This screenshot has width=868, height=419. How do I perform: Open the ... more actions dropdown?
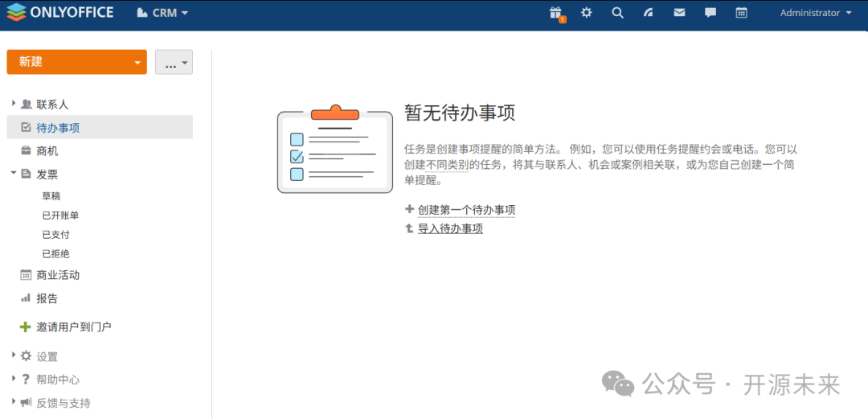click(x=174, y=62)
